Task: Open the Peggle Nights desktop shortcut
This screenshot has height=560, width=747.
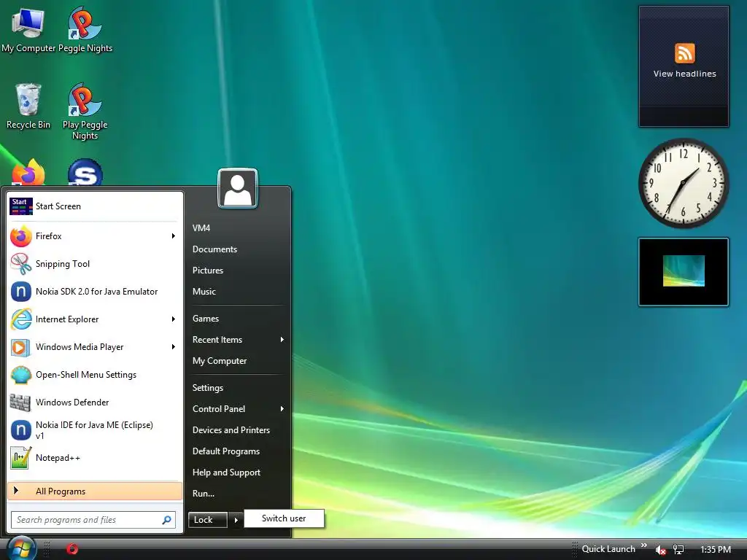Action: tap(85, 29)
